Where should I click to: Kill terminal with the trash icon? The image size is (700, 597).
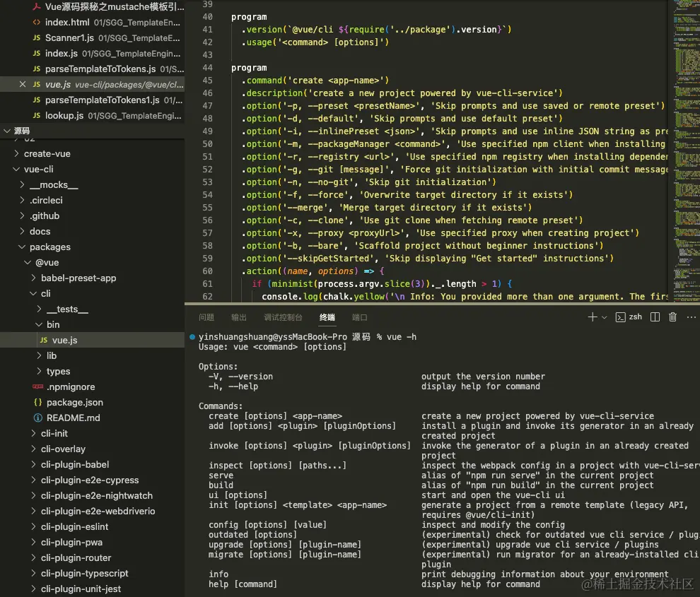(672, 317)
